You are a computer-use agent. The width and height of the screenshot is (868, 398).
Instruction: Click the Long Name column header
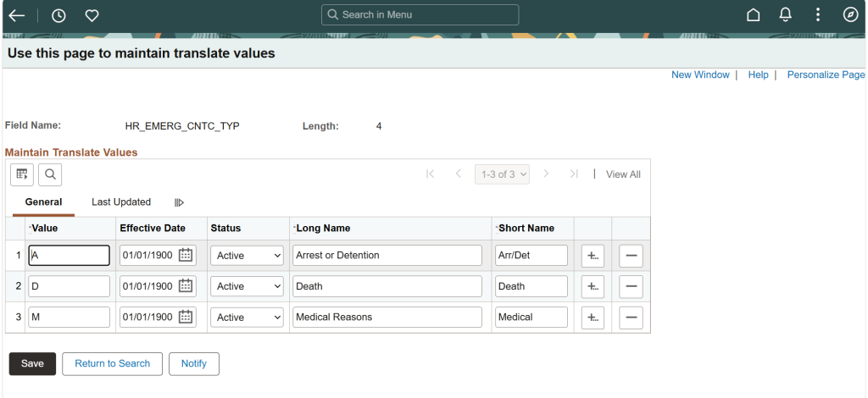pos(323,229)
